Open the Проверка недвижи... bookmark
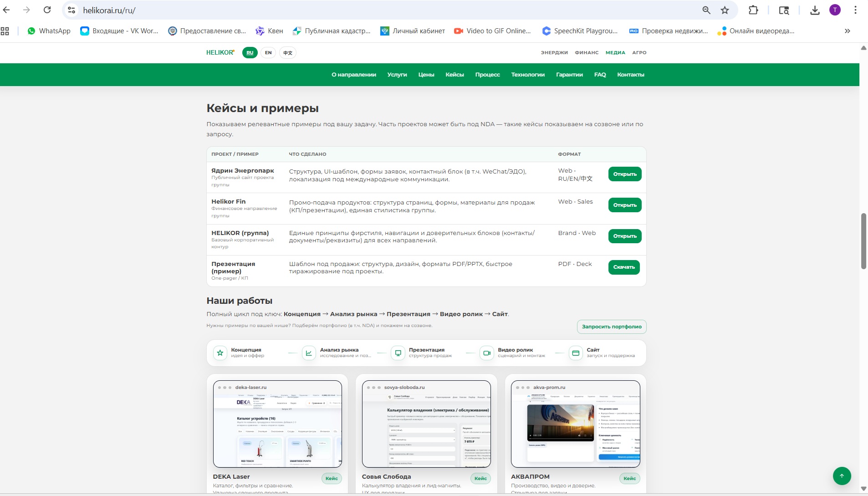Image resolution: width=868 pixels, height=496 pixels. tap(669, 31)
